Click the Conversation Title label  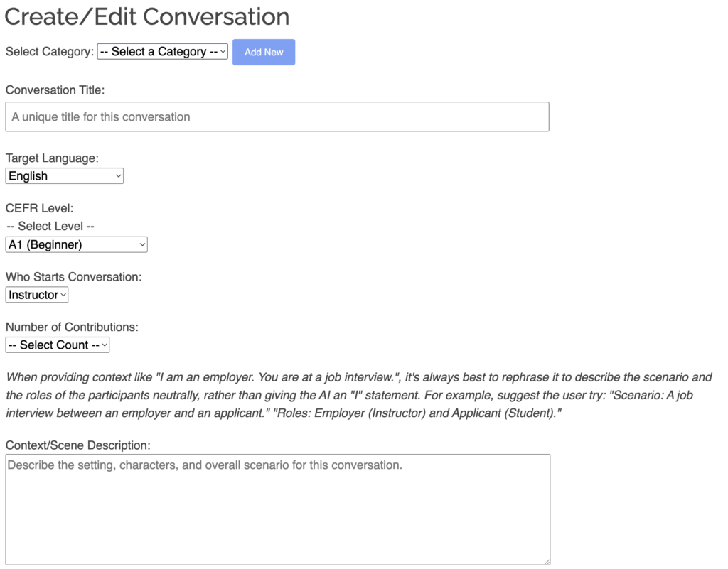(x=55, y=90)
